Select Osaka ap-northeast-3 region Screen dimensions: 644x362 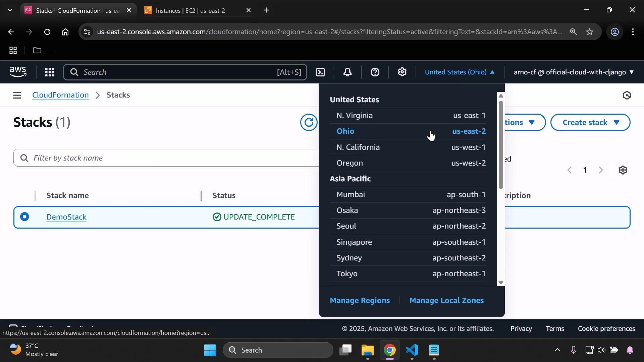(x=408, y=210)
